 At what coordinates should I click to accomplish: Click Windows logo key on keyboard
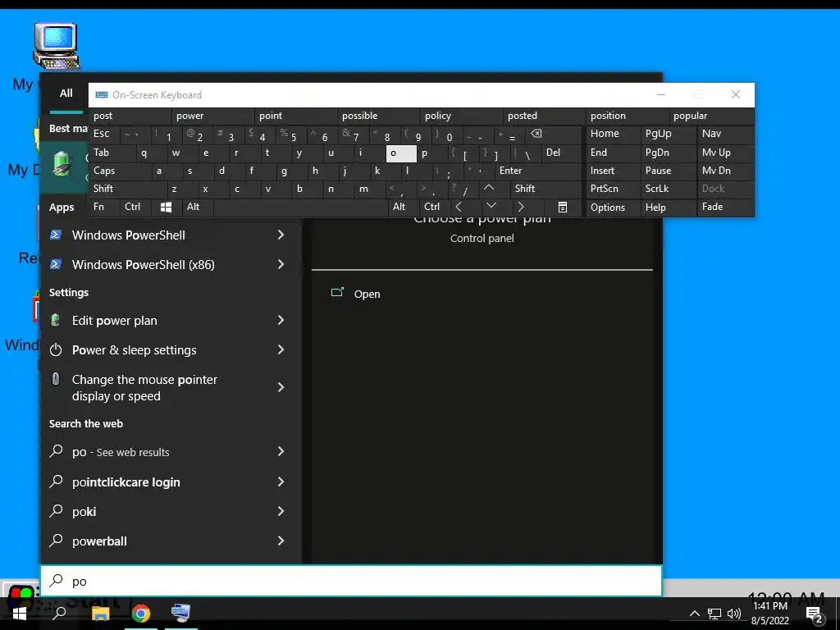coord(166,208)
